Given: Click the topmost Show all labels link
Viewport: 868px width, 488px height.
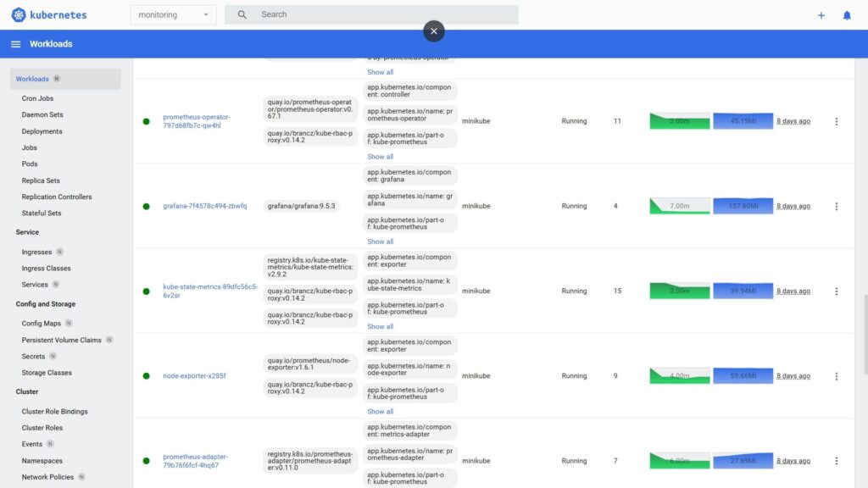Looking at the screenshot, I should (381, 72).
